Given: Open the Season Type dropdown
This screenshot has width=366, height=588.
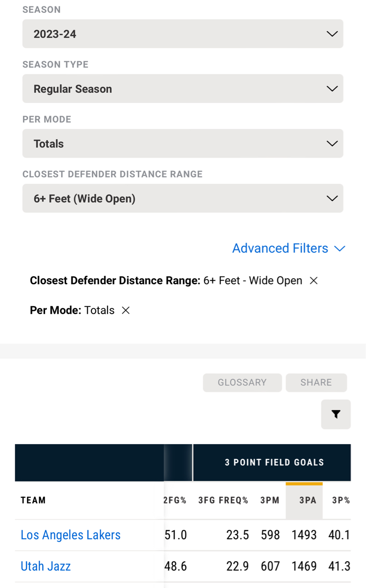Looking at the screenshot, I should pos(183,89).
